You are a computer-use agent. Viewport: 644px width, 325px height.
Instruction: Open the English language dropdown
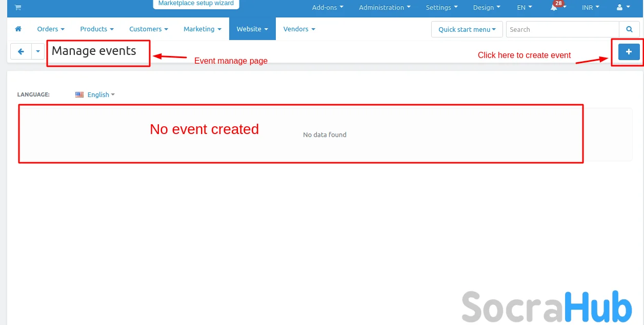(x=100, y=95)
